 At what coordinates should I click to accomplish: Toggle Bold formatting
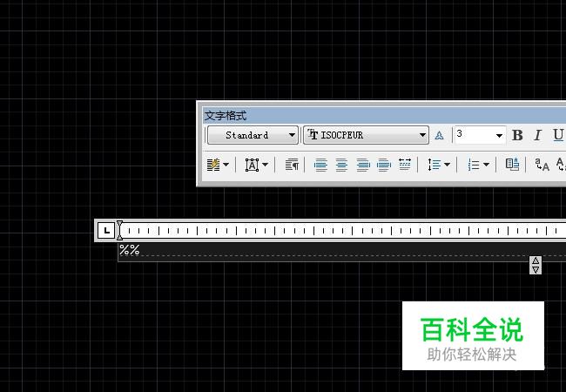pos(517,135)
